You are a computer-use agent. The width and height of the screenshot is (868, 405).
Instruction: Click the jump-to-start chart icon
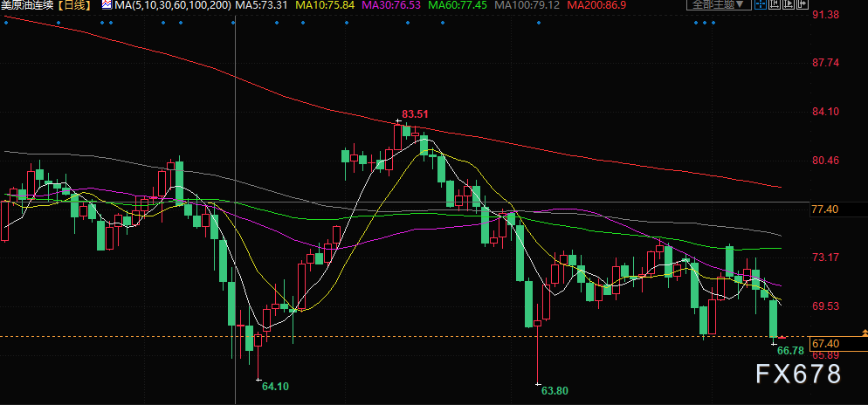[775, 3]
